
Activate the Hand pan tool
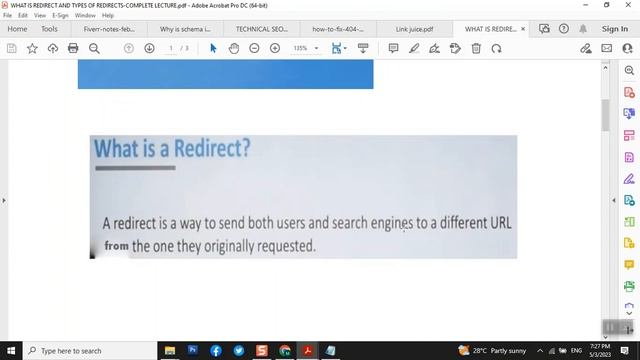click(x=234, y=49)
